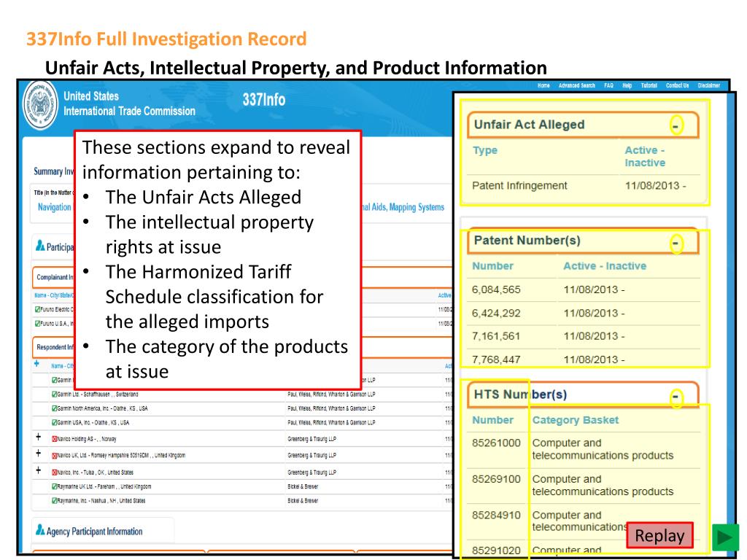Click the Category Basket column header
The width and height of the screenshot is (747, 560).
point(575,420)
